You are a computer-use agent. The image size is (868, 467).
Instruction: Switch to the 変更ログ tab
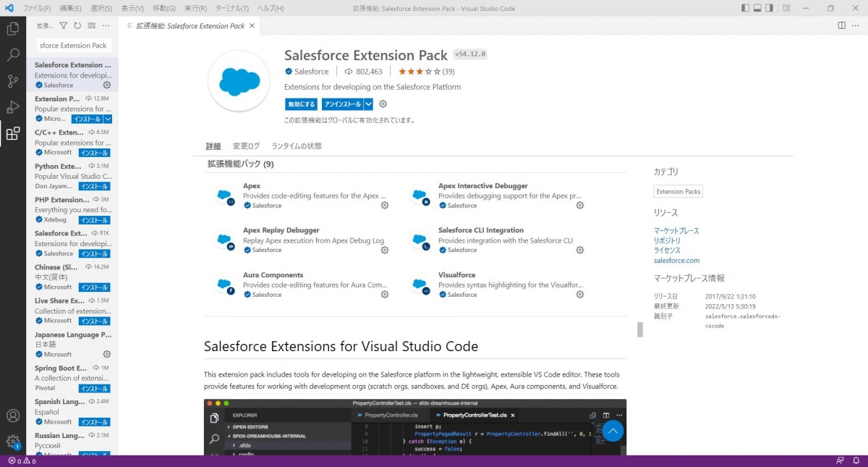246,146
